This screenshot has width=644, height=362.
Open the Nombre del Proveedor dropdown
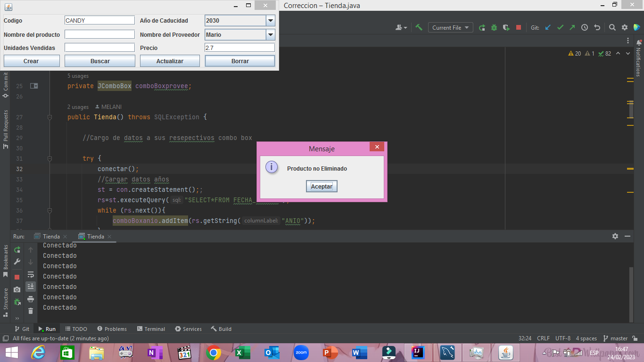coord(270,34)
